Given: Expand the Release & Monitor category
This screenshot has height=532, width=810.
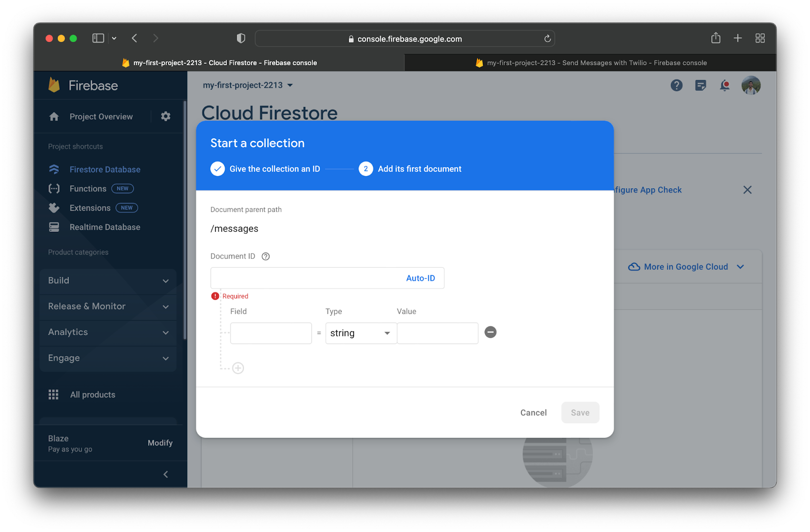Looking at the screenshot, I should tap(108, 307).
